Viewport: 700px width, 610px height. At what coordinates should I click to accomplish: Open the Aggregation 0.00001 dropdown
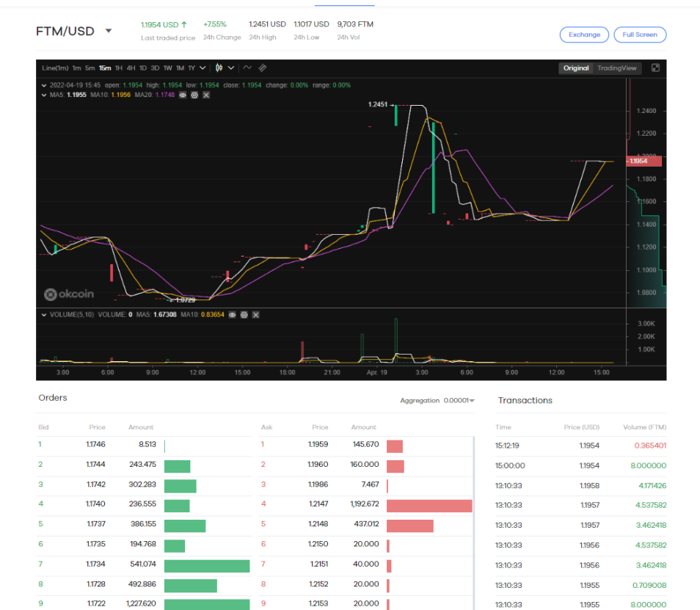point(459,401)
